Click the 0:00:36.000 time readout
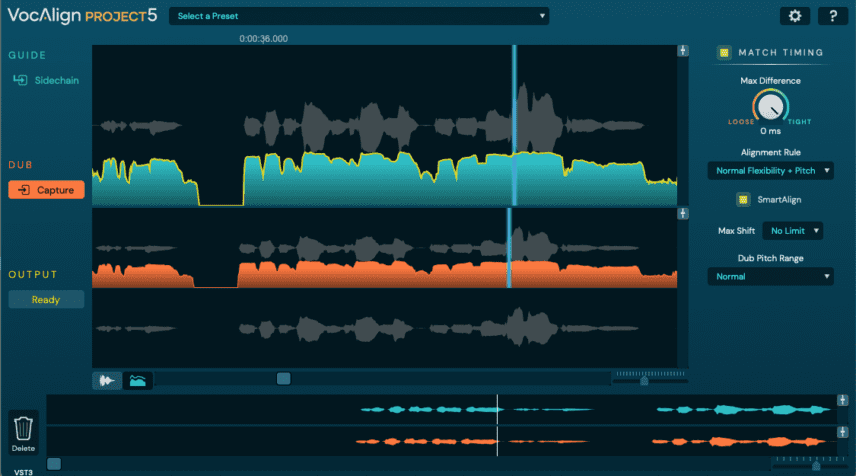856x476 pixels. [x=263, y=39]
